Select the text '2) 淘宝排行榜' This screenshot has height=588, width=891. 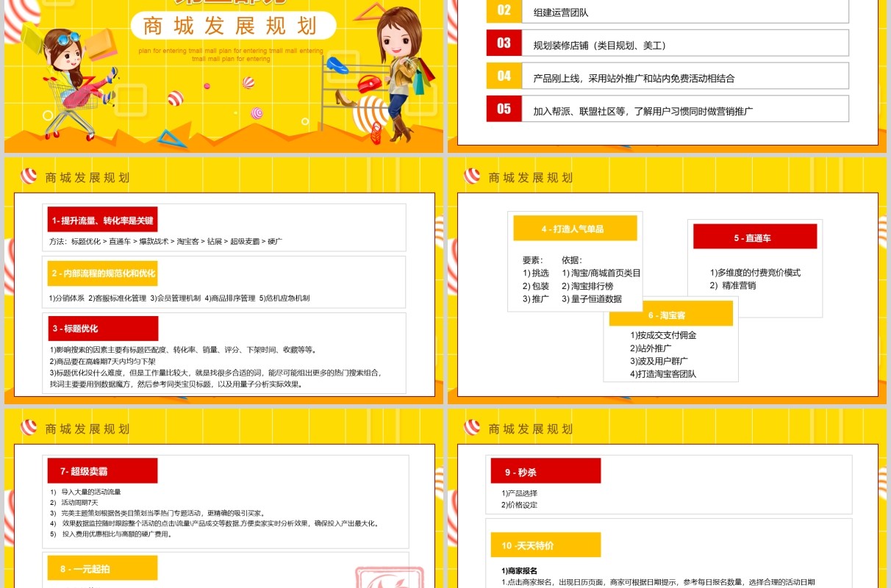(x=587, y=286)
